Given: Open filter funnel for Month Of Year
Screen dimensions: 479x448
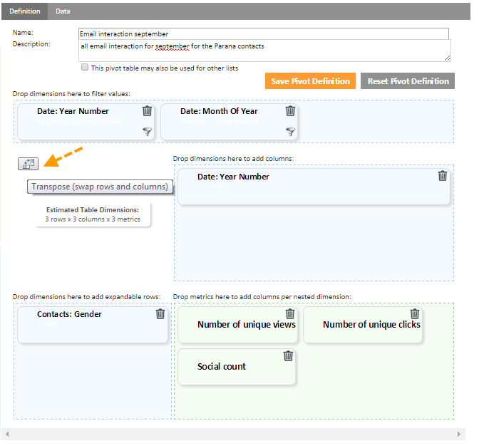Looking at the screenshot, I should tap(290, 131).
